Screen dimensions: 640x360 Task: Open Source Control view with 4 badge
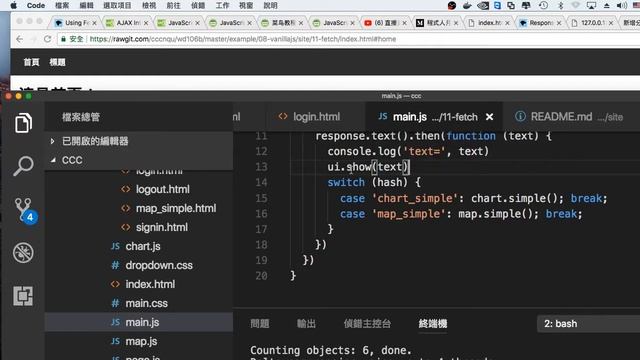25,211
